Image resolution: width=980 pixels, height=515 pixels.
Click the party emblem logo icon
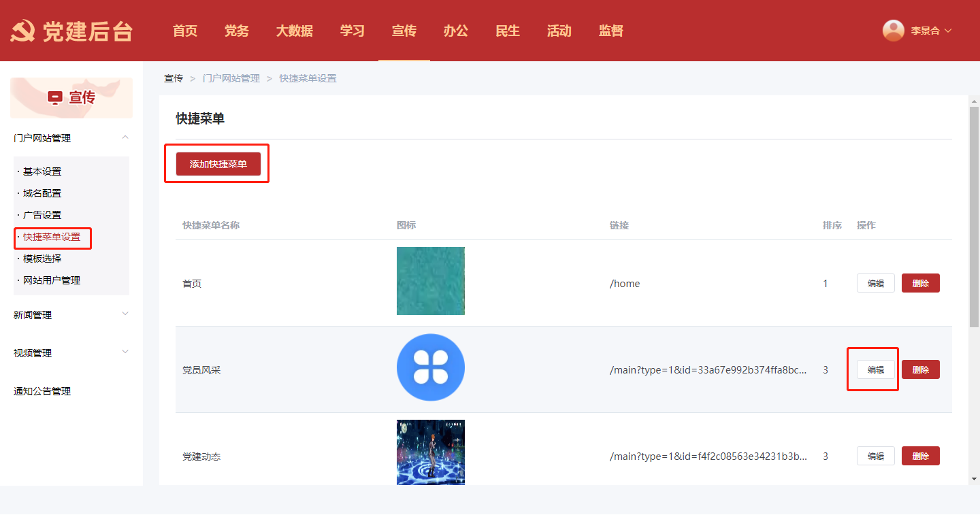(x=23, y=31)
